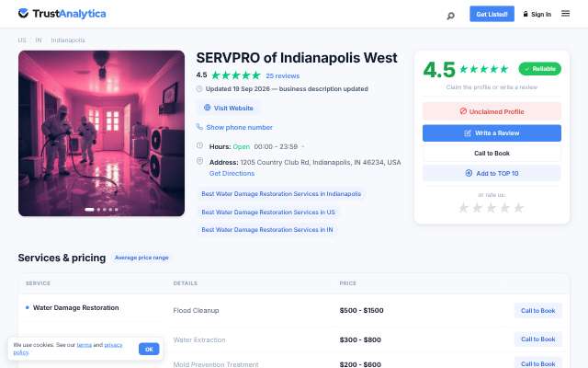Open the search magnifier icon
588x368 pixels.
coord(451,16)
